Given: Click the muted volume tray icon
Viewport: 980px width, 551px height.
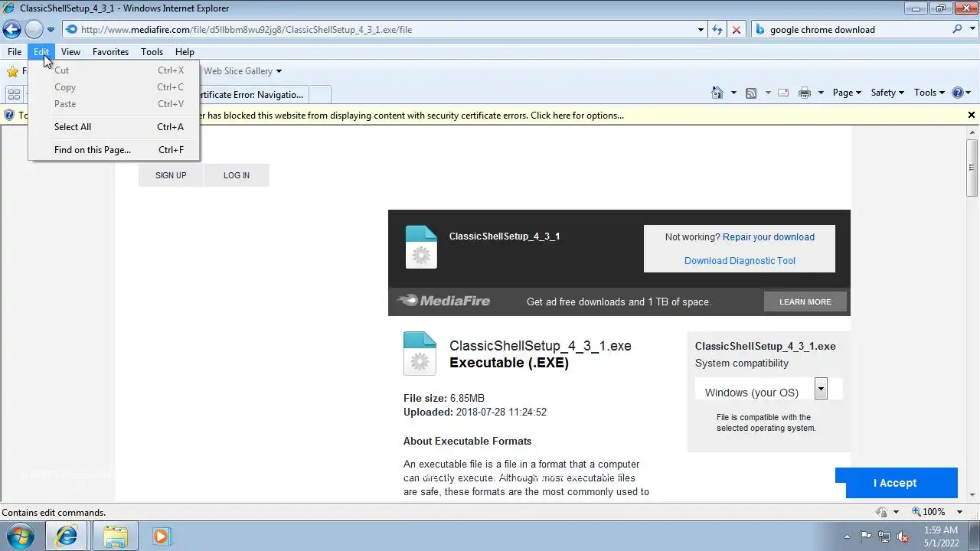Looking at the screenshot, I should (903, 536).
